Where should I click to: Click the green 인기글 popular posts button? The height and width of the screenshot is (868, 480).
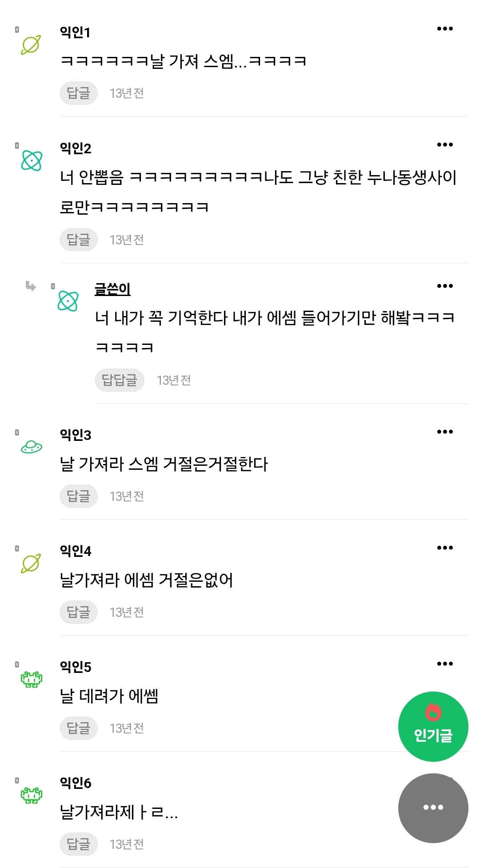tap(433, 726)
